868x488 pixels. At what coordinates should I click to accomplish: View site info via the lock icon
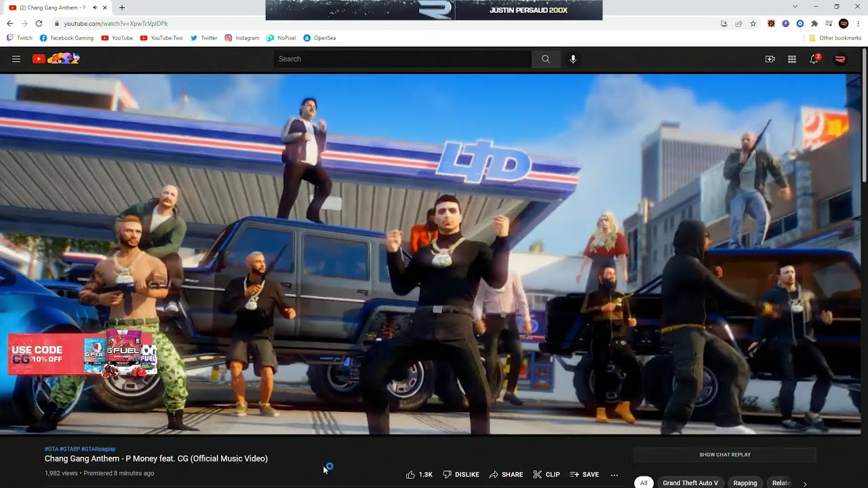pos(57,23)
